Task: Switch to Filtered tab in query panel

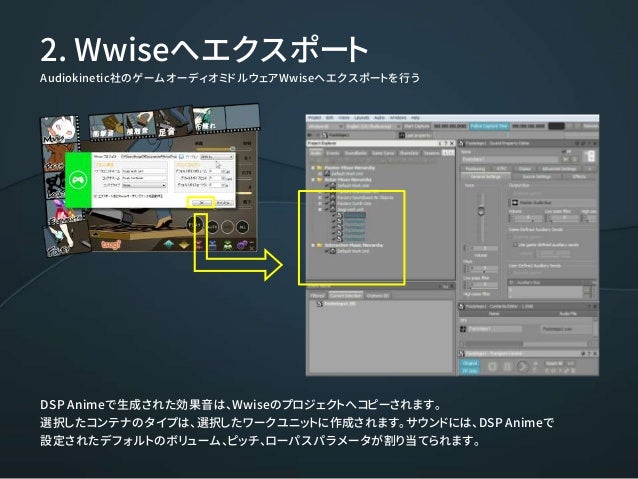Action: click(x=317, y=296)
